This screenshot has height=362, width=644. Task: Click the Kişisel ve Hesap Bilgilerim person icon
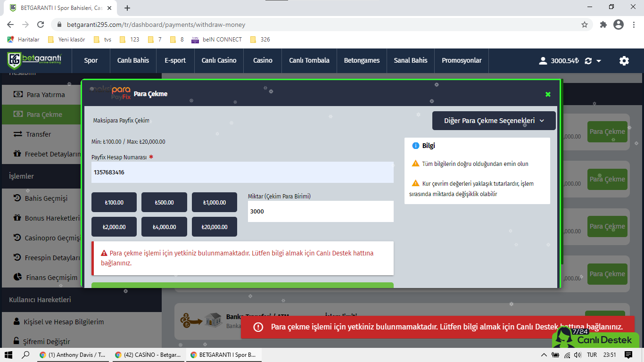(16, 321)
